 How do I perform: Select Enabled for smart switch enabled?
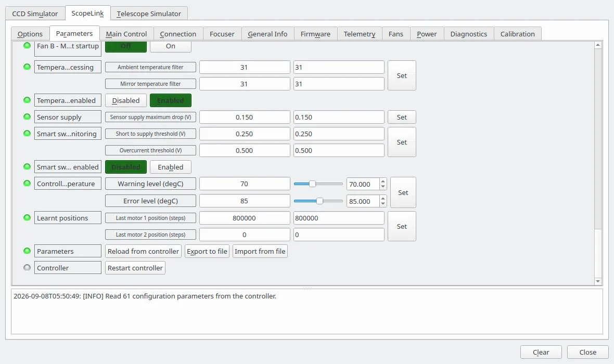(170, 167)
